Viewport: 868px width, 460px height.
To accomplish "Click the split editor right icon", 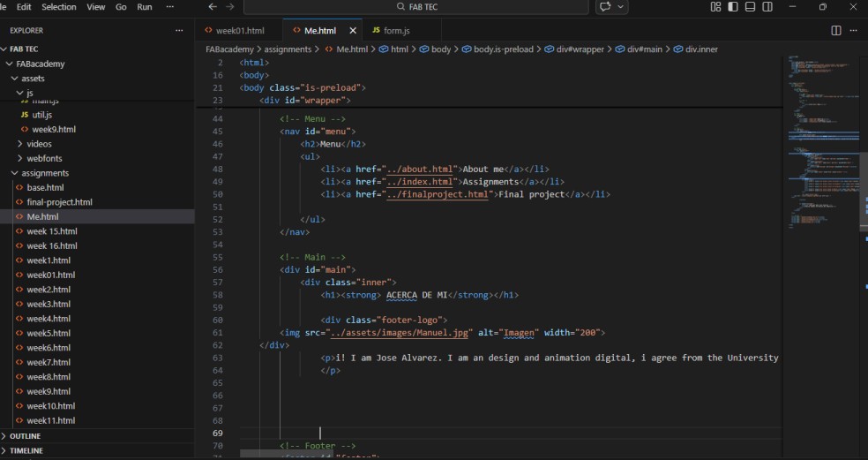I will click(x=836, y=30).
